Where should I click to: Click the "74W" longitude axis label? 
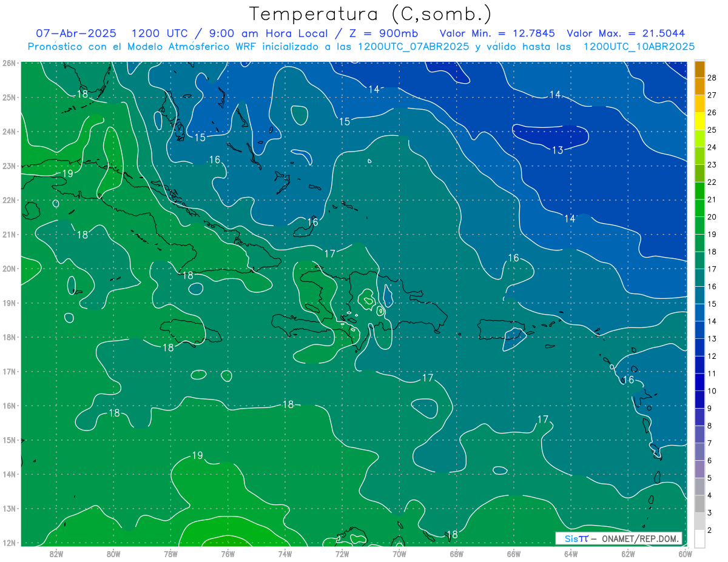[285, 554]
